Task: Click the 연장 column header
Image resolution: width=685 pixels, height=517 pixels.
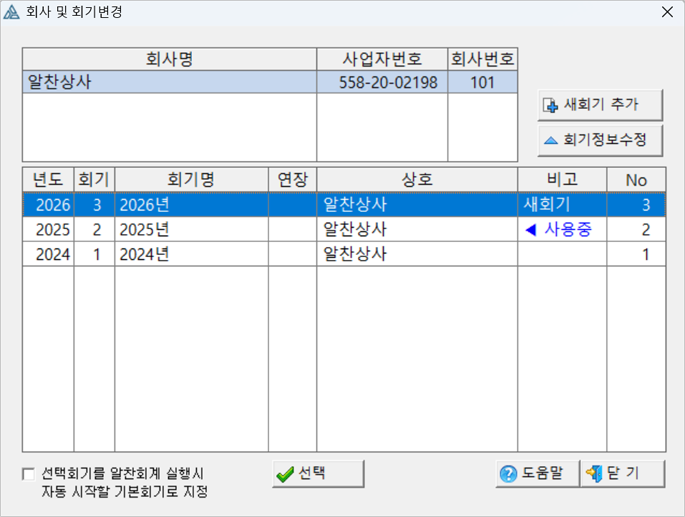Action: [293, 180]
